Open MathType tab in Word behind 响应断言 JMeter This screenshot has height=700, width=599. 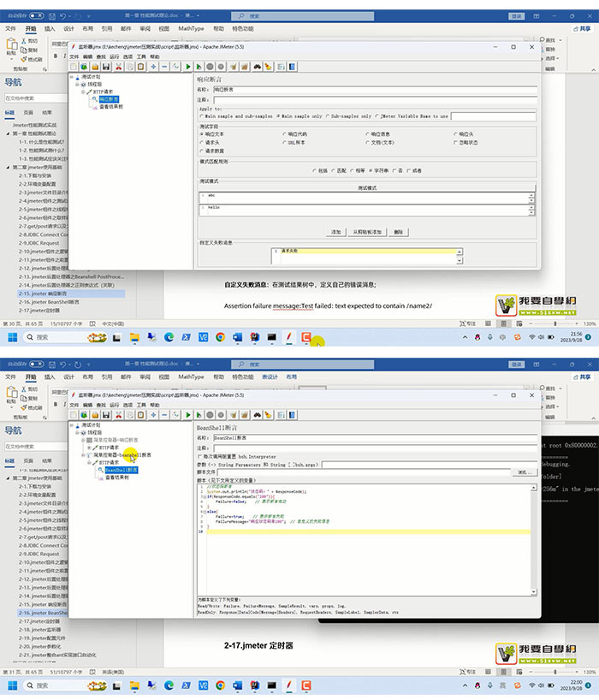click(x=191, y=28)
